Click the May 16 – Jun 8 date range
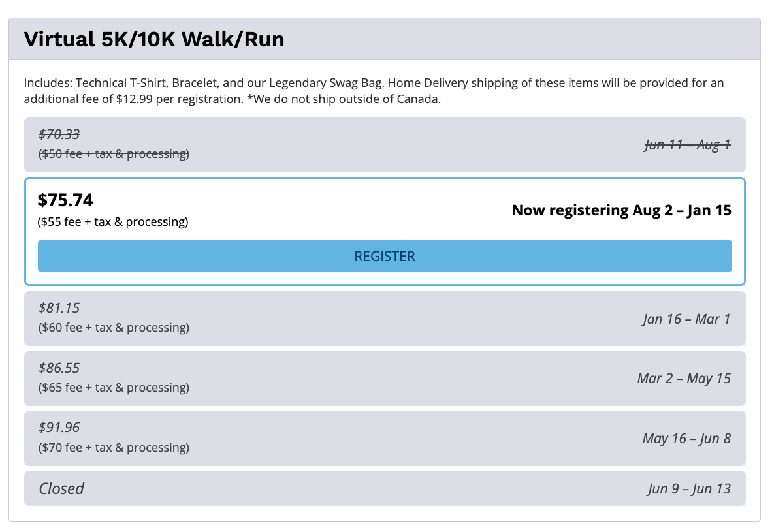 pyautogui.click(x=686, y=439)
